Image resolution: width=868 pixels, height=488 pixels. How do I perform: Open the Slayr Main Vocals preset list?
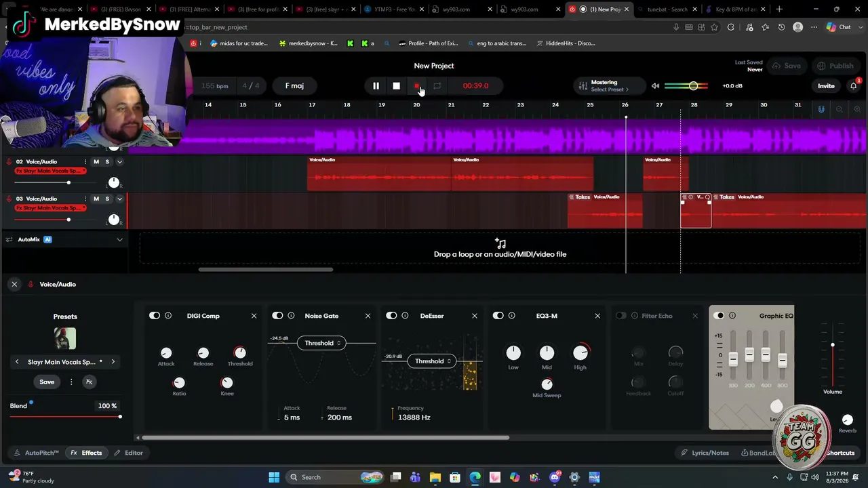coord(65,362)
